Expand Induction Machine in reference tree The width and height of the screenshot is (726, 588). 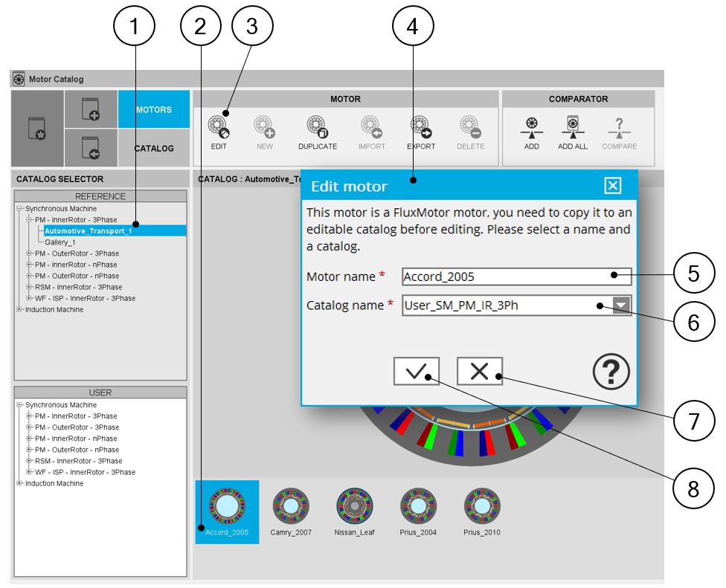[x=19, y=309]
